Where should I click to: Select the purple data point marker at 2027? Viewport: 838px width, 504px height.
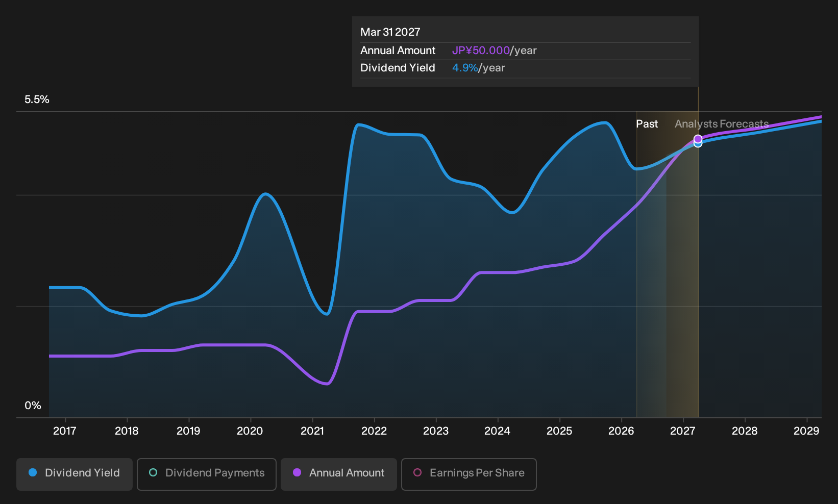[x=698, y=139]
